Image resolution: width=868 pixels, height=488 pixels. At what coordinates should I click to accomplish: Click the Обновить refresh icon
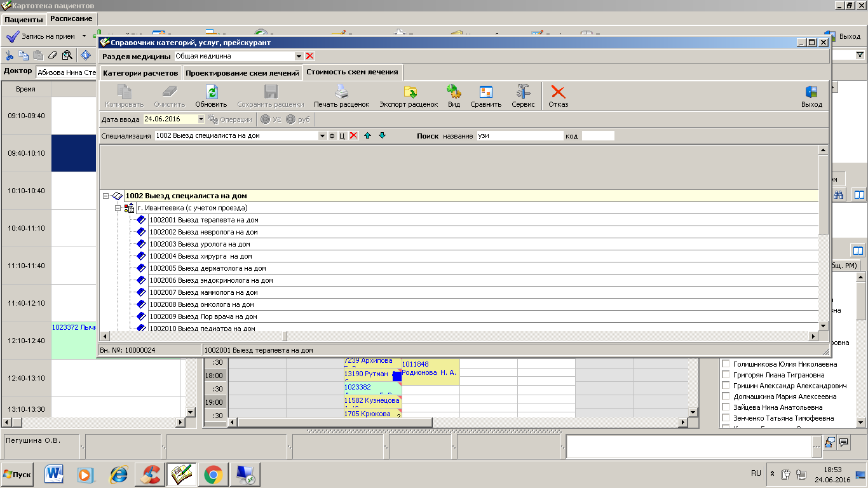click(212, 91)
